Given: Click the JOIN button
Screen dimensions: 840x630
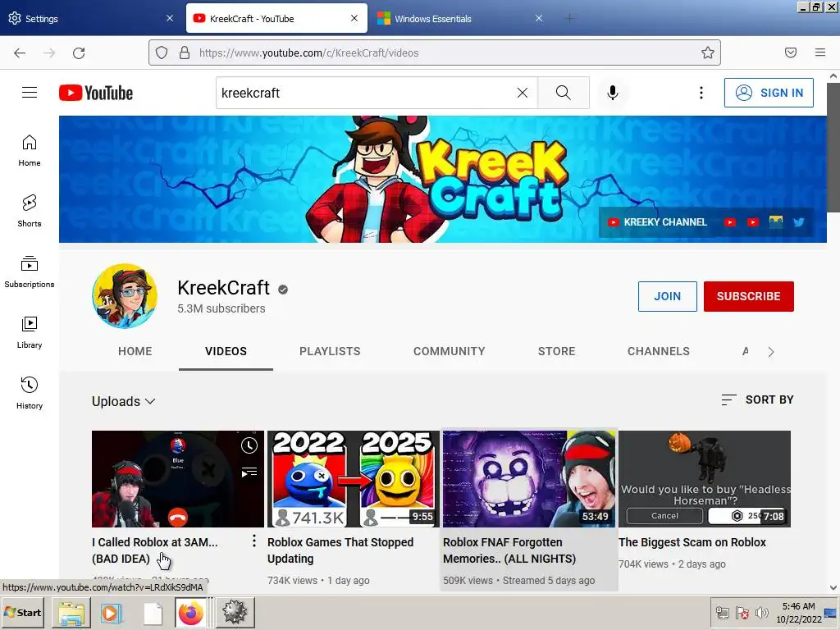Looking at the screenshot, I should [x=668, y=296].
